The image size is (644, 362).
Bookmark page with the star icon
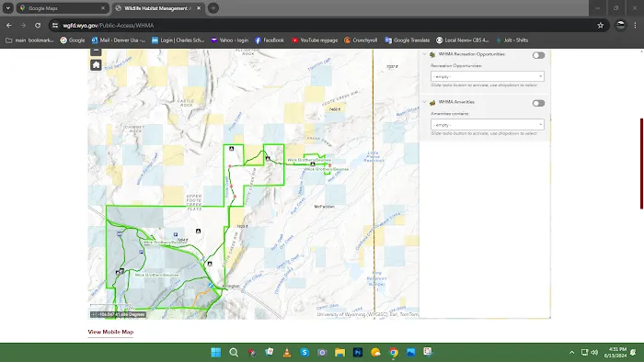tap(601, 26)
